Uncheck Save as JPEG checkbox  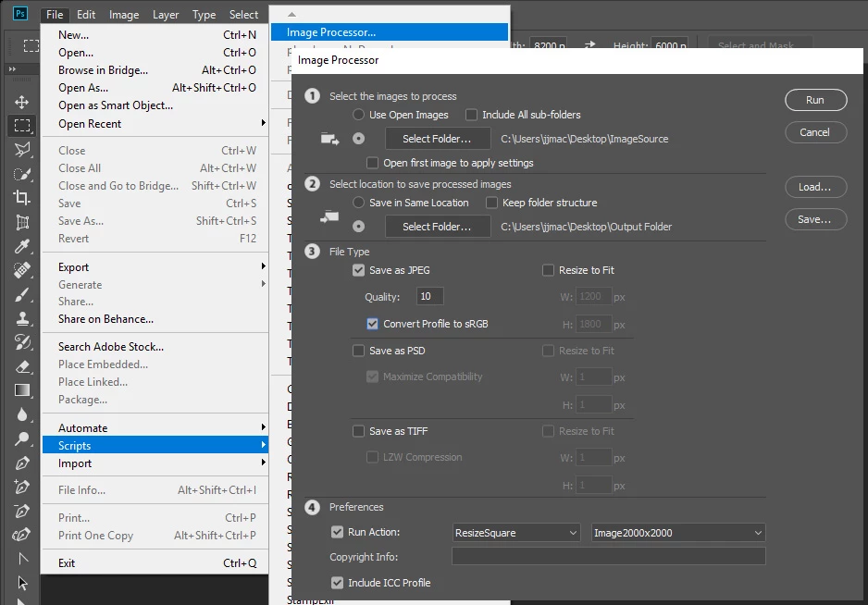point(359,270)
